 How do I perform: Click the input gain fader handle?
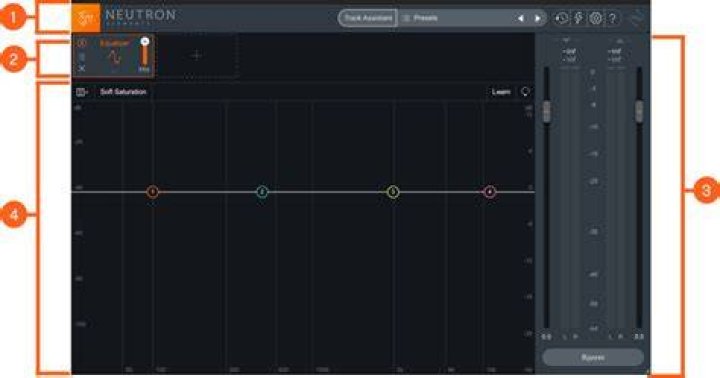pos(546,112)
